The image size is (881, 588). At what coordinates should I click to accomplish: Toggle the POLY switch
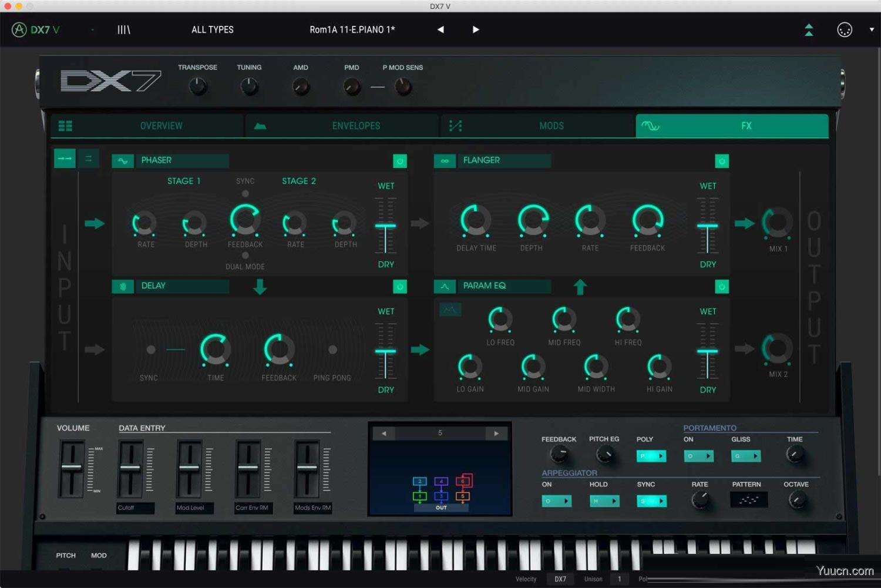click(651, 456)
